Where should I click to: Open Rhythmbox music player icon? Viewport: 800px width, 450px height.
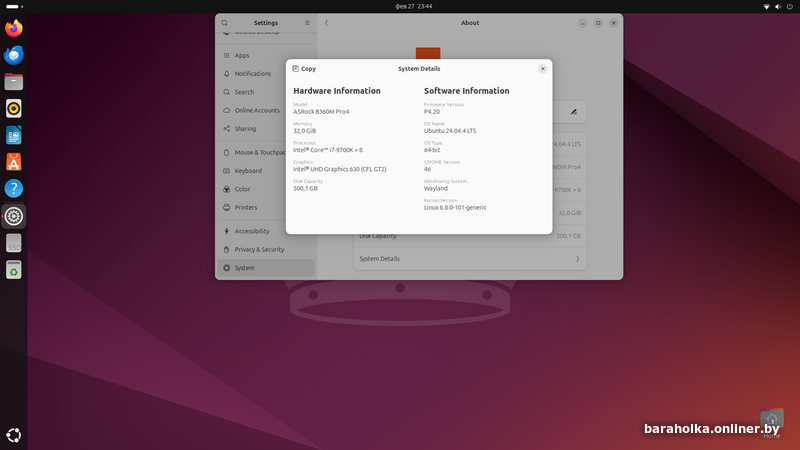pos(14,108)
